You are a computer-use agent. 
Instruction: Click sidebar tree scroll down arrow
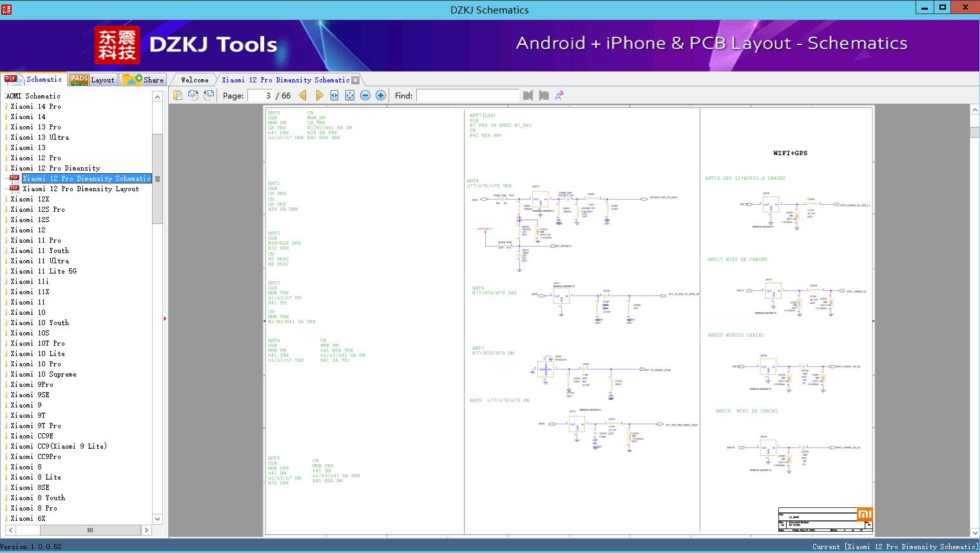pyautogui.click(x=157, y=519)
